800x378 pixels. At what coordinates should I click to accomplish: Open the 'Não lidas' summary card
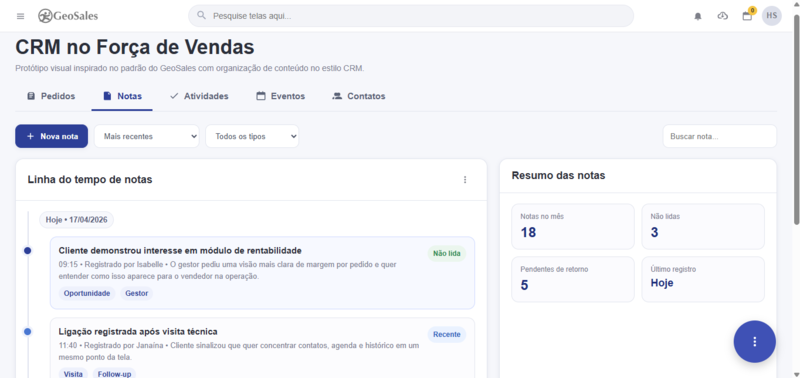pyautogui.click(x=703, y=226)
